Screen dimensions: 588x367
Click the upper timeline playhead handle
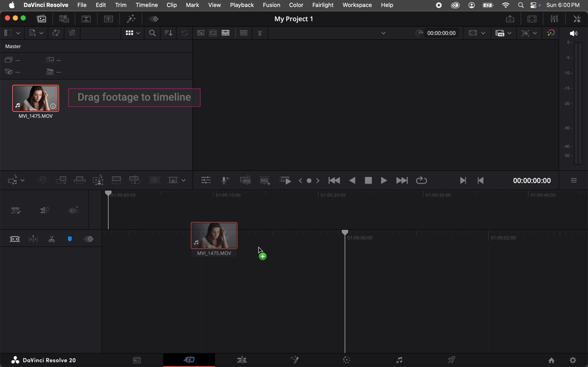coord(108,193)
